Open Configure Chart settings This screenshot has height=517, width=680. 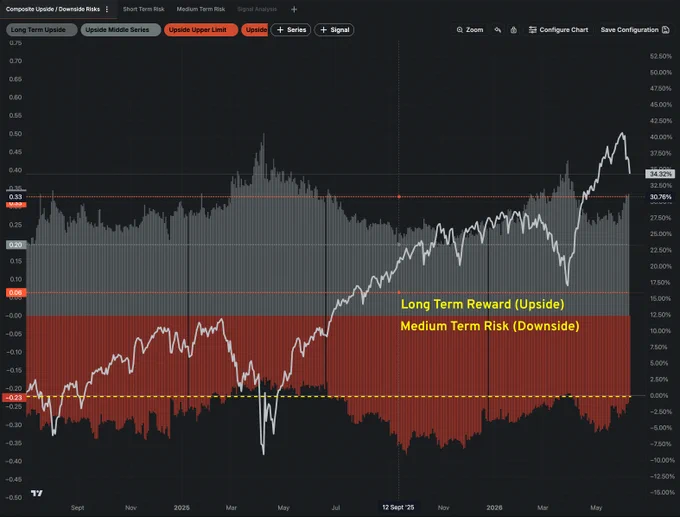(x=559, y=30)
